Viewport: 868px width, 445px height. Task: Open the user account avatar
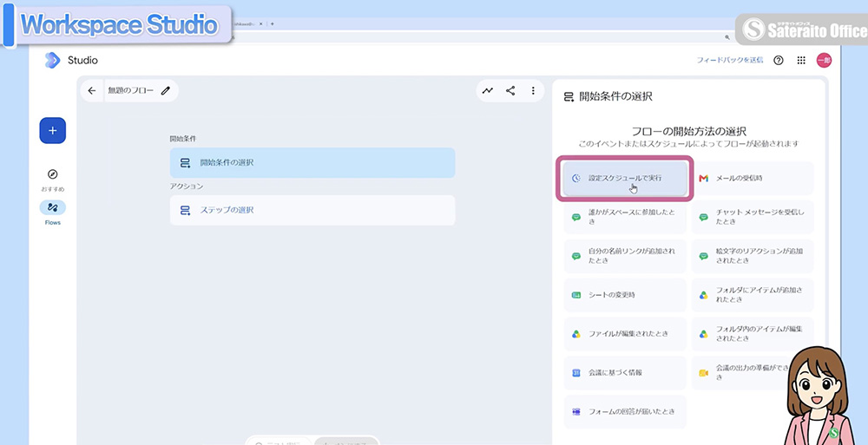(824, 61)
